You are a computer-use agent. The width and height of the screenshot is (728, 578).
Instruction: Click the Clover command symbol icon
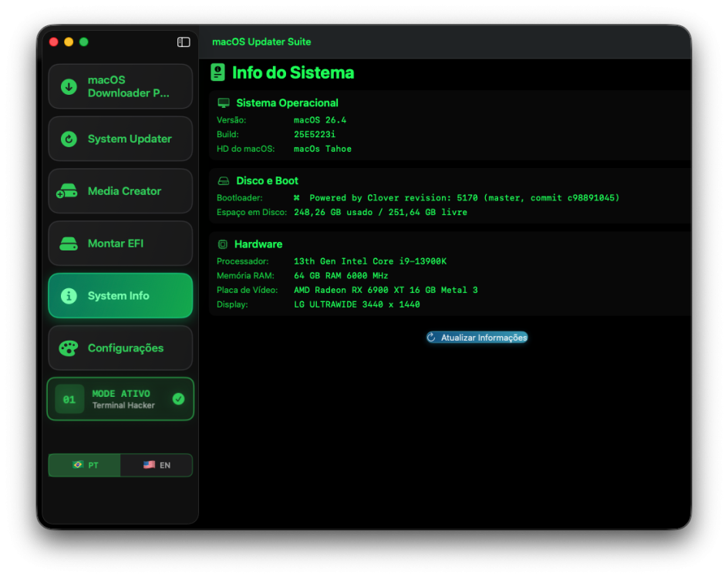297,198
